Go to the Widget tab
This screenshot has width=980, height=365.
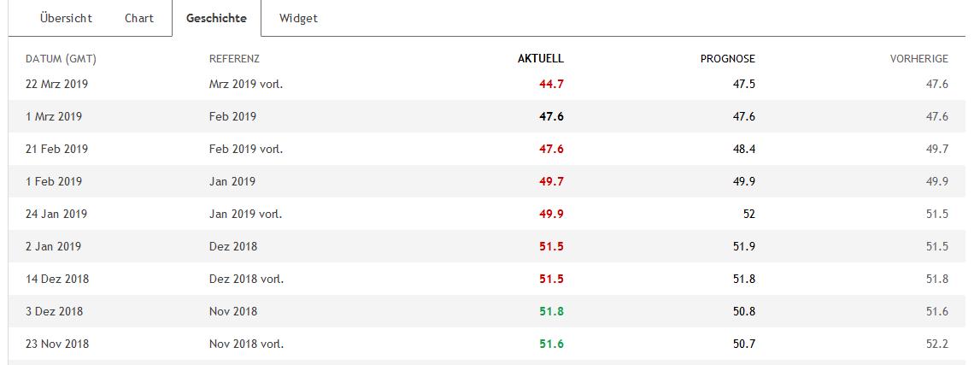(x=298, y=18)
